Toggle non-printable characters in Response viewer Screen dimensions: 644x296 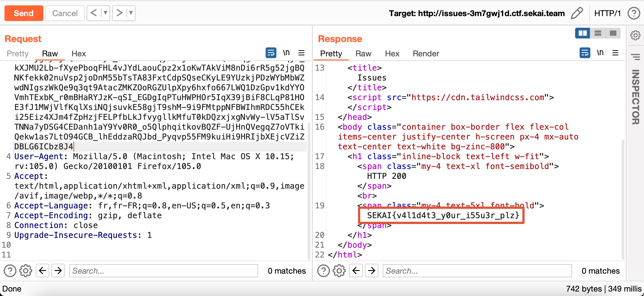click(600, 53)
